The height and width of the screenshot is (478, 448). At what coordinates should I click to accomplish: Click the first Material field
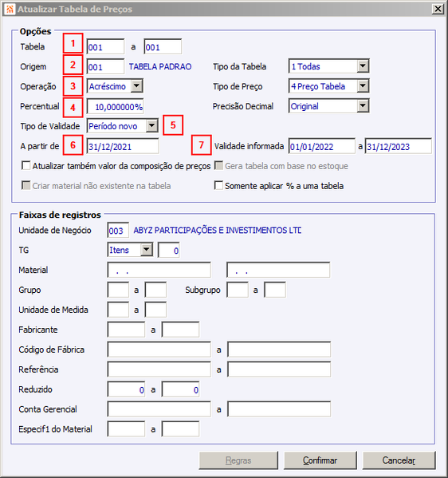tap(159, 270)
